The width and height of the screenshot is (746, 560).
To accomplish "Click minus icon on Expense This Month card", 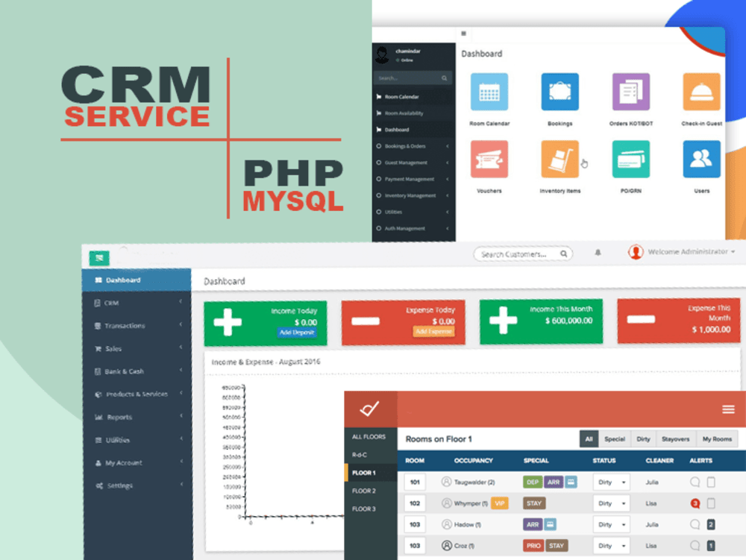I will [x=641, y=319].
